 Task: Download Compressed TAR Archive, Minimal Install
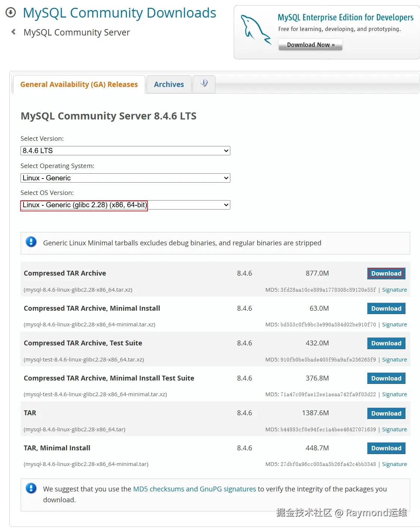[386, 308]
